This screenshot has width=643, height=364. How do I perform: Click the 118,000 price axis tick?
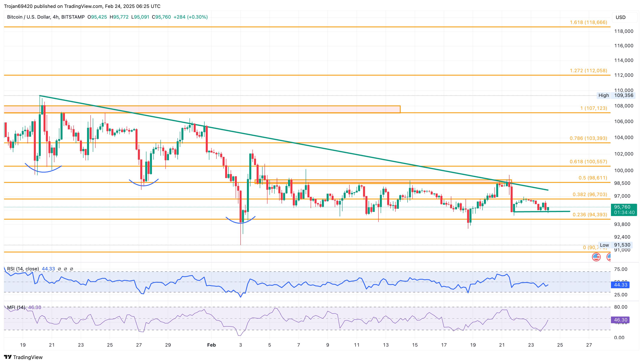[624, 31]
